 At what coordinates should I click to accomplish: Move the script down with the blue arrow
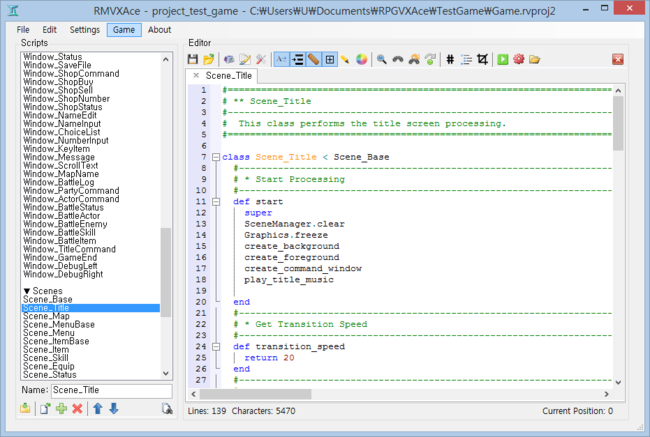(114, 409)
